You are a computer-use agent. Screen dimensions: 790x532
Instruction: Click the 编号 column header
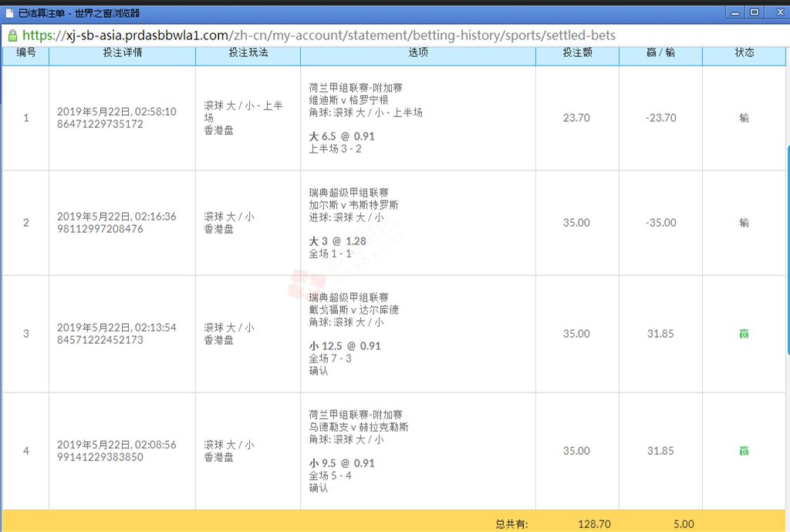tap(25, 52)
